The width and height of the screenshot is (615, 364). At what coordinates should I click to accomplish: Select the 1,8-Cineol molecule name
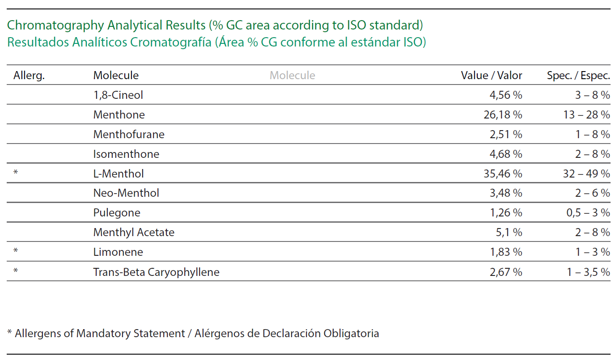118,95
